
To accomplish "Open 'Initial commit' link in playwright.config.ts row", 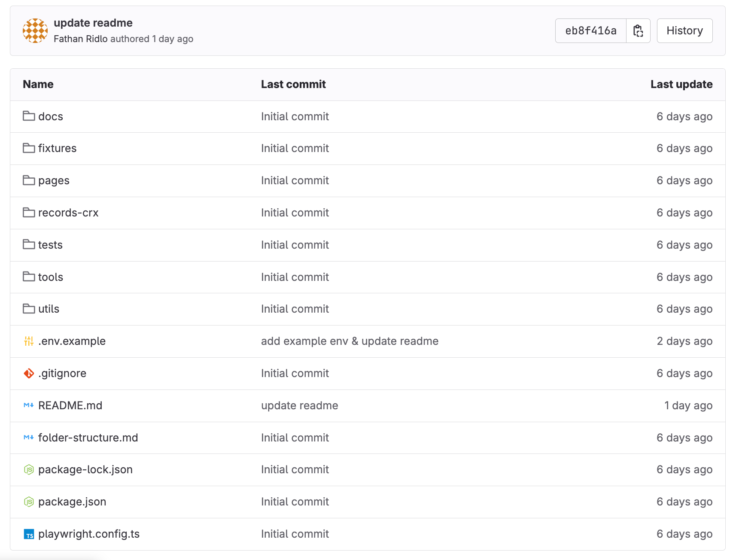I will tap(295, 534).
